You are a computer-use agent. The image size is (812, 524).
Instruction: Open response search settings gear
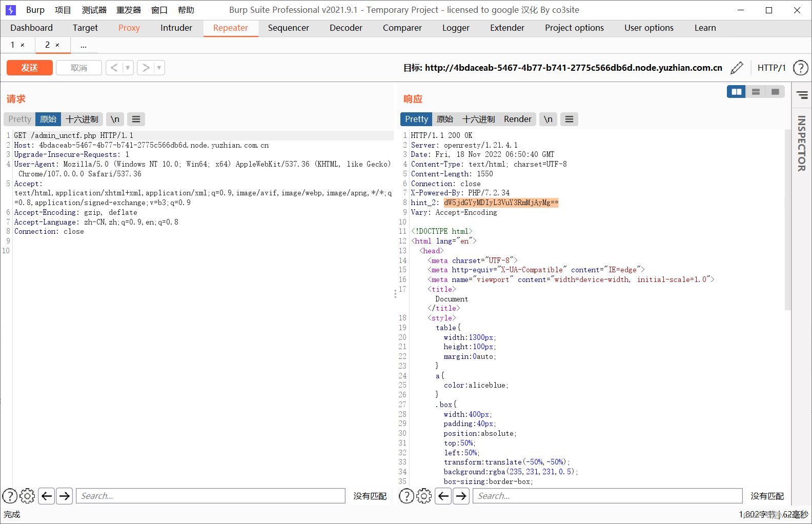coord(424,496)
